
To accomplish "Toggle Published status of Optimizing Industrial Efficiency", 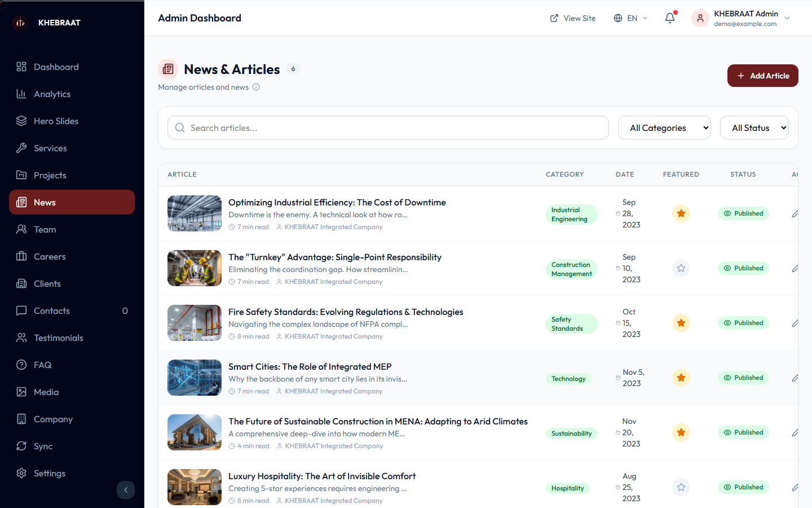I will (743, 213).
